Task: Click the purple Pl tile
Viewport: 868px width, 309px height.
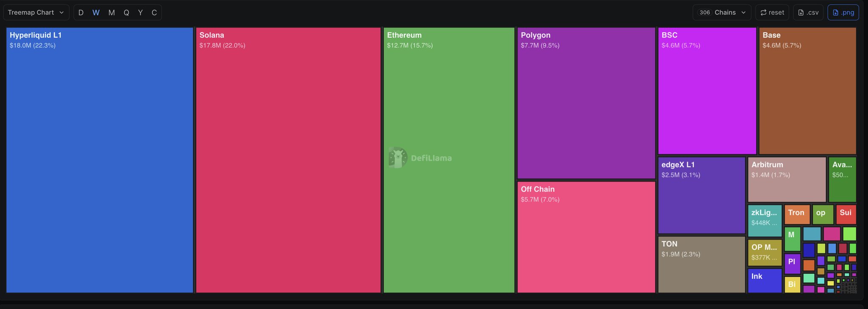Action: click(x=793, y=264)
